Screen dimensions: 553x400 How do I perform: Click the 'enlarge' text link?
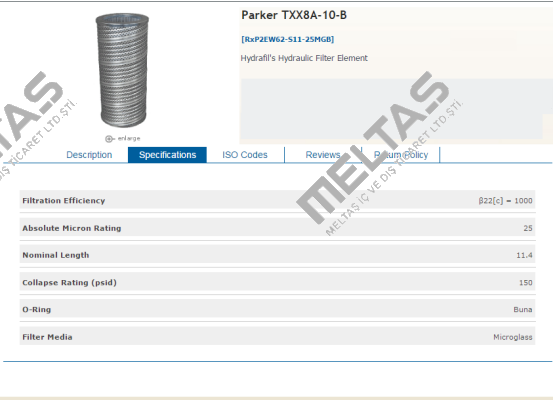129,138
